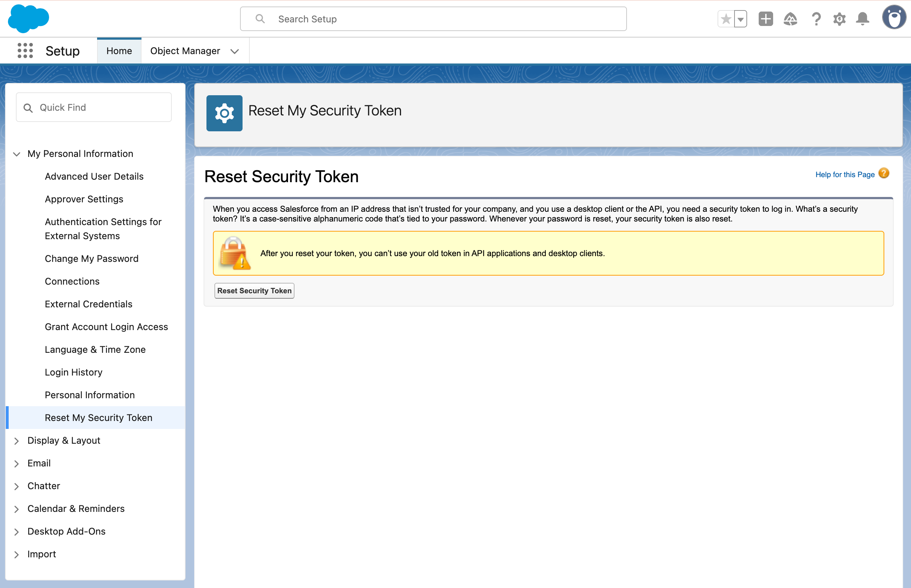Click the Email section label

coord(39,463)
